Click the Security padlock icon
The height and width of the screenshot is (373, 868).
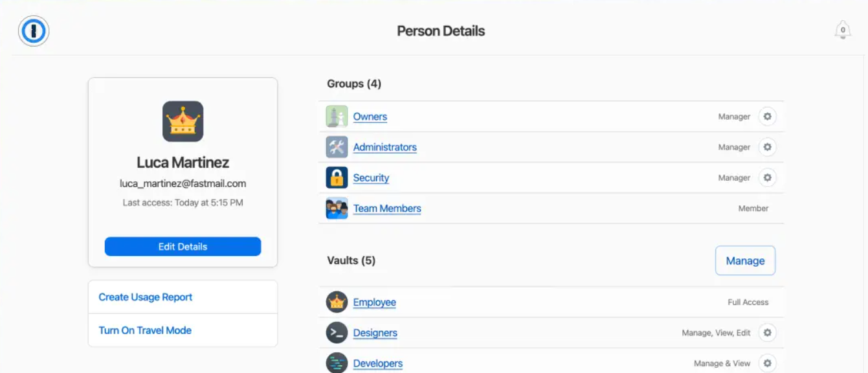coord(337,177)
